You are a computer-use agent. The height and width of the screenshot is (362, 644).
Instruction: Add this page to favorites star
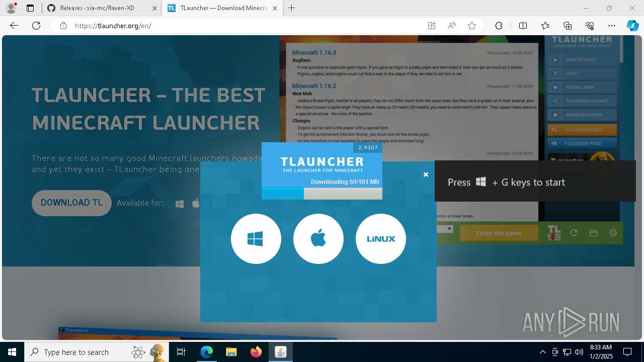pos(472,26)
